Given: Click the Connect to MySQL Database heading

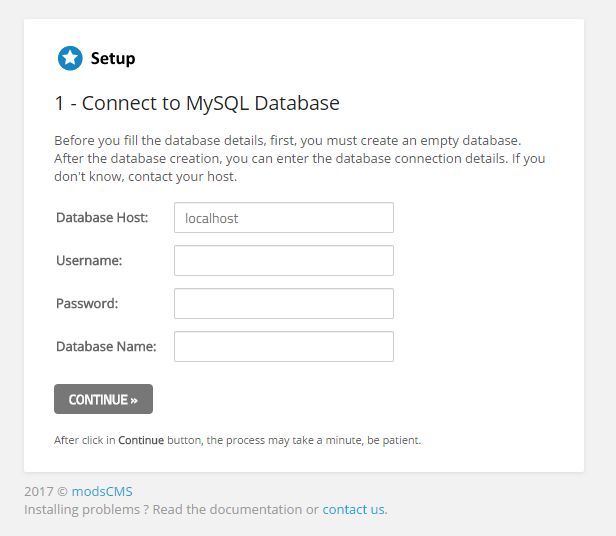Looking at the screenshot, I should pos(197,103).
